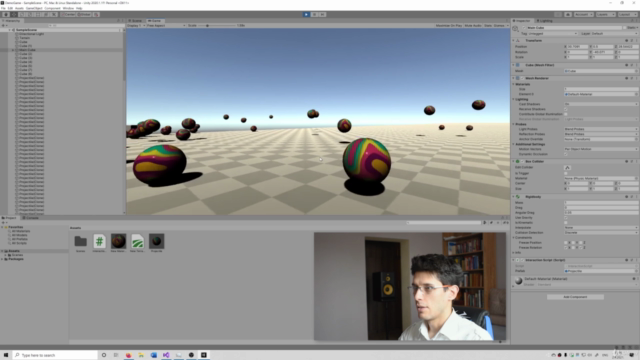Open the Tag dropdown

click(553, 33)
